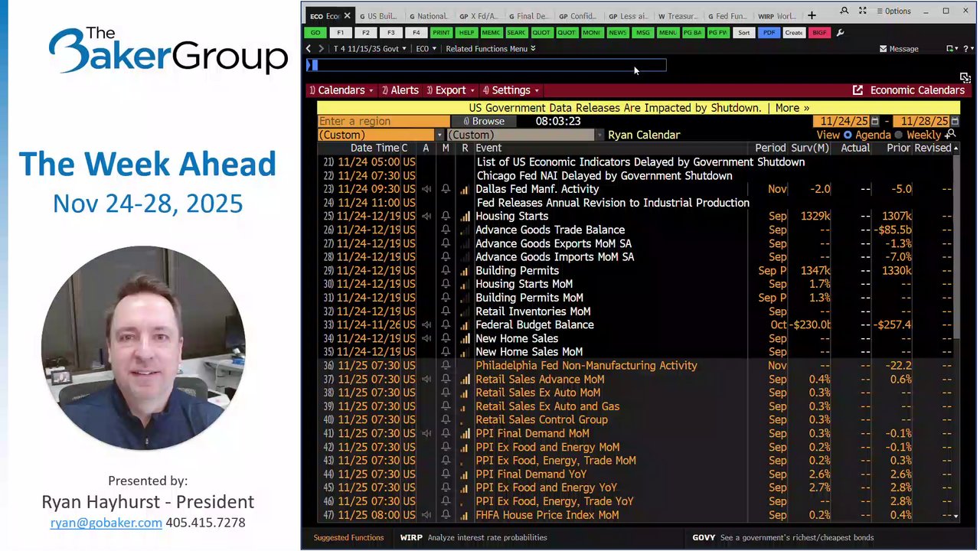The height and width of the screenshot is (551, 980).
Task: Click speaker icon on Dallas Fed Manf. Activity row
Action: (x=426, y=189)
